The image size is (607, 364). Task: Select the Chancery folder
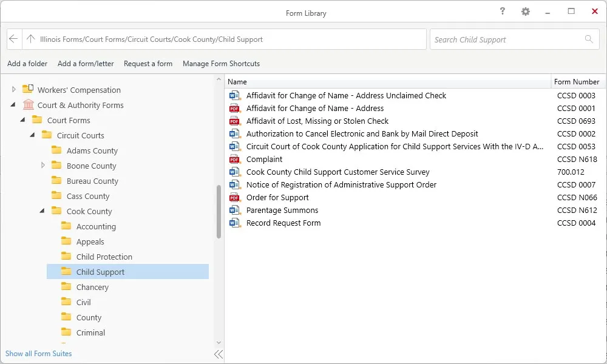92,286
